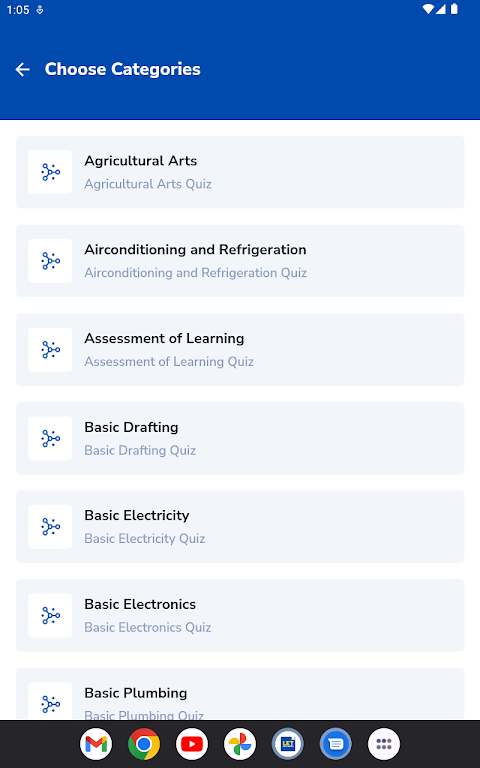Image resolution: width=480 pixels, height=768 pixels.
Task: Open the Basic Drafting title
Action: point(131,427)
